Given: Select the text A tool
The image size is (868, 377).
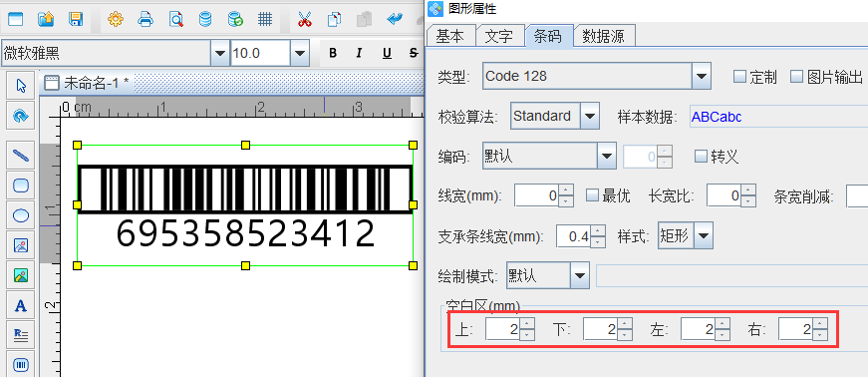Looking at the screenshot, I should point(21,305).
